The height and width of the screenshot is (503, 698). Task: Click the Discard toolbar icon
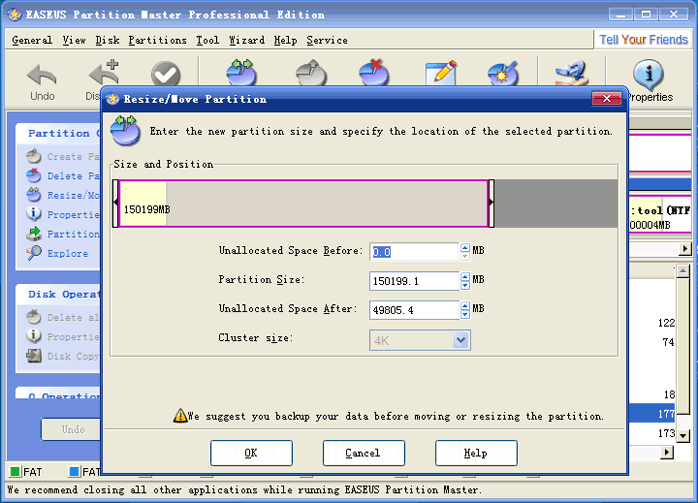tap(103, 73)
